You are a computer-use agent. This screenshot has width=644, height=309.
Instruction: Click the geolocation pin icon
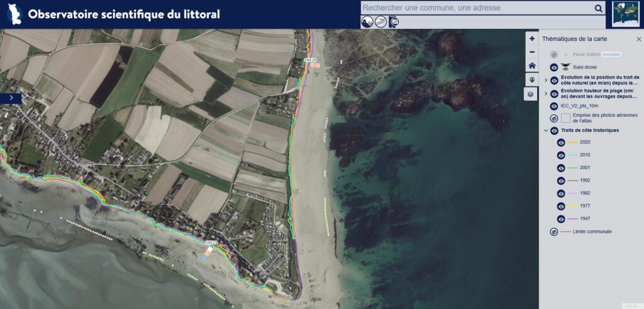[x=532, y=80]
